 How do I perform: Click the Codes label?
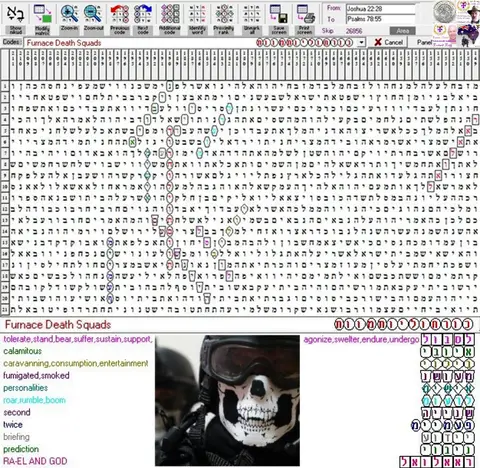click(x=12, y=42)
